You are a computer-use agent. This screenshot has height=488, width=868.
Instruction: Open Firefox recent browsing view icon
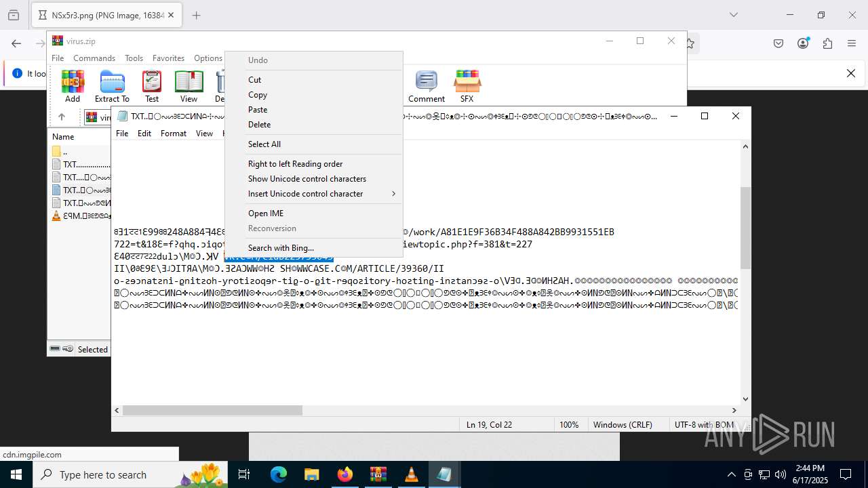tap(14, 15)
